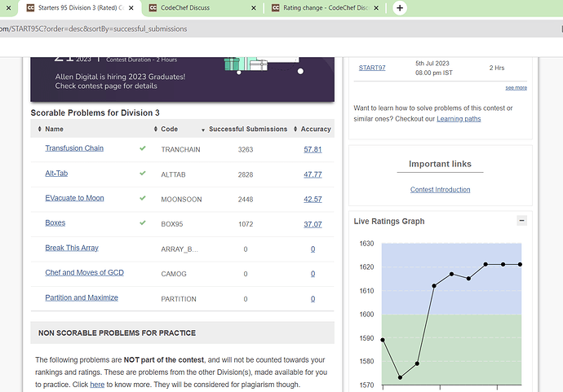Open the Break This Array problem
Viewport: 563px width, 392px height.
click(x=72, y=248)
